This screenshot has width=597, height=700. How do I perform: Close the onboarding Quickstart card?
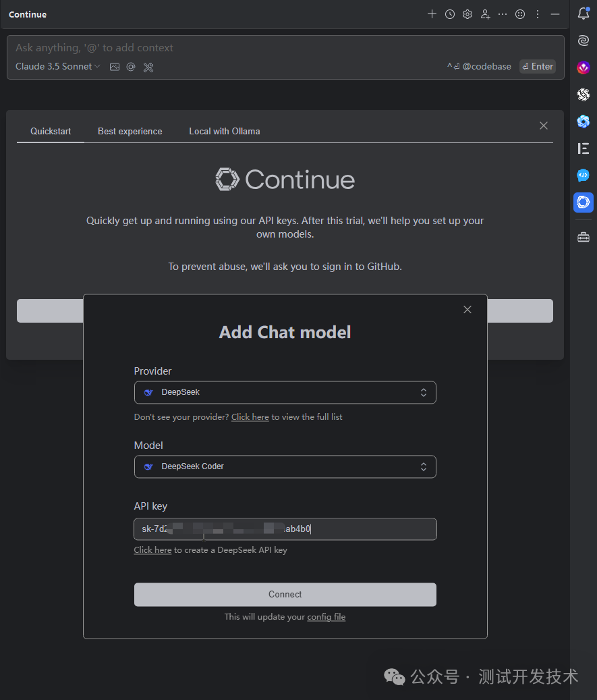544,126
